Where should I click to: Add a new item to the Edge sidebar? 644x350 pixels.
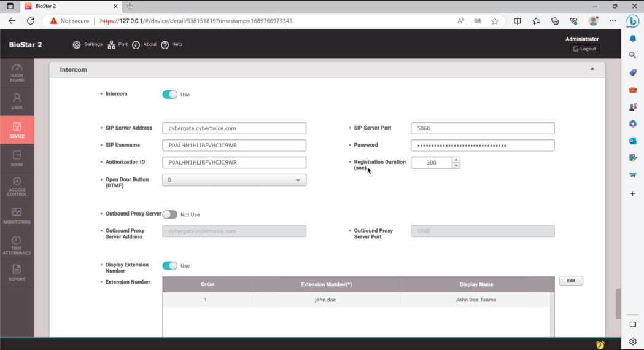[x=633, y=193]
